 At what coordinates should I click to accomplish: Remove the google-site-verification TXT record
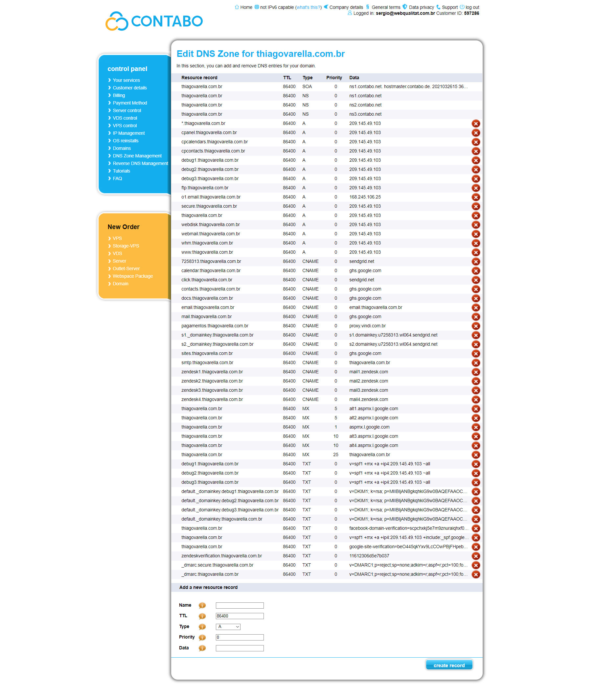point(476,547)
